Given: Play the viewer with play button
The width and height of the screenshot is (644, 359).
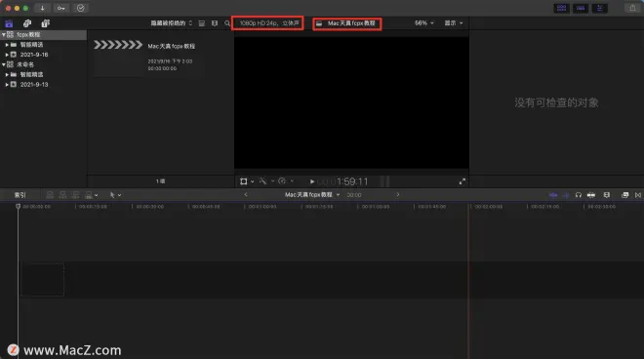Looking at the screenshot, I should (312, 181).
